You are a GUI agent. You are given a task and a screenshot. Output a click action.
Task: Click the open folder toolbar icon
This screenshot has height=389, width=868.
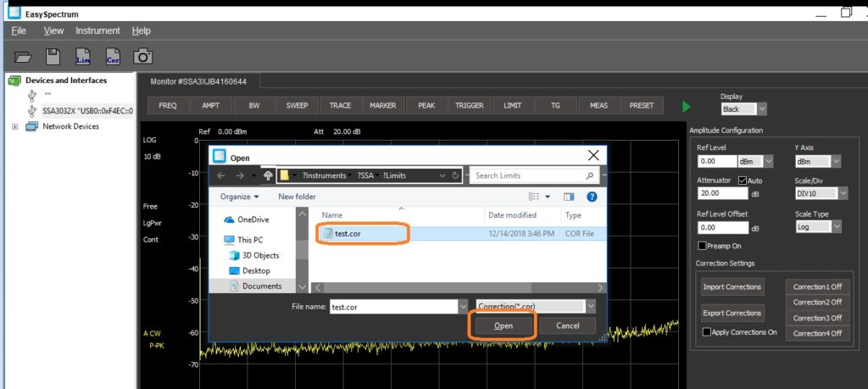click(23, 57)
